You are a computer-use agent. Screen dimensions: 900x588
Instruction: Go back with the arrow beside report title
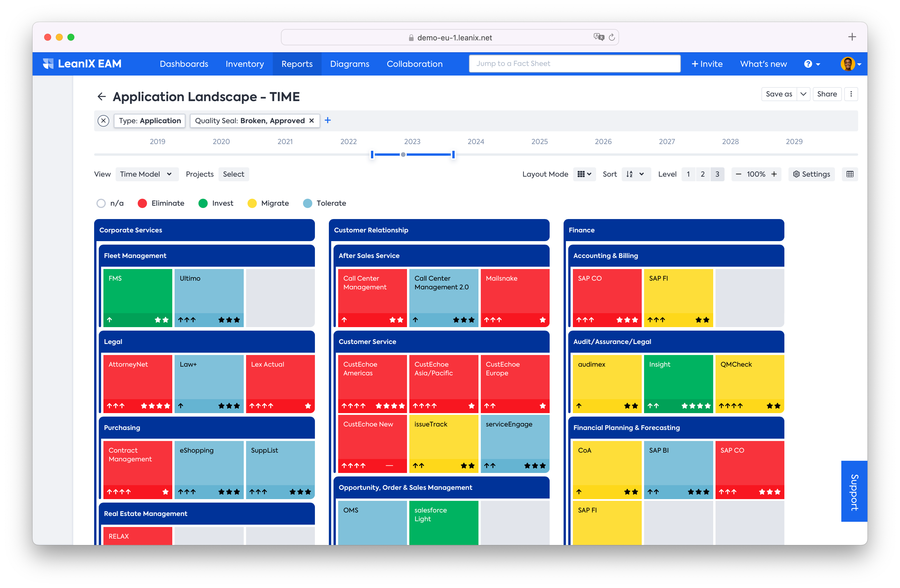click(x=101, y=96)
